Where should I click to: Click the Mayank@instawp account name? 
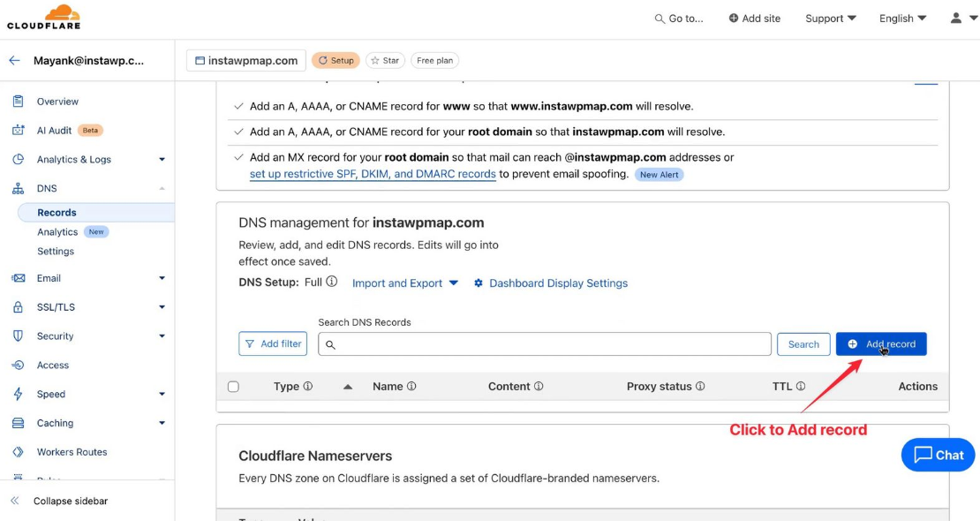[89, 61]
